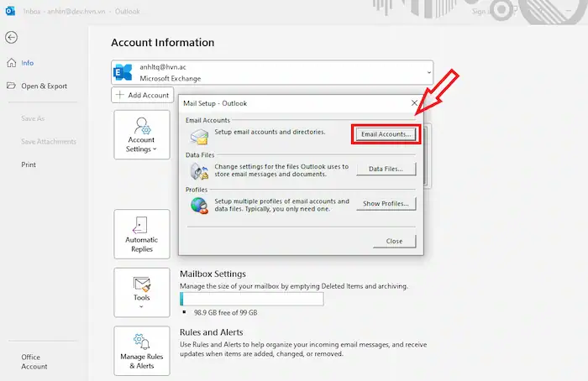Click the Microsoft Exchange account icon
Image resolution: width=588 pixels, height=381 pixels.
[x=123, y=72]
